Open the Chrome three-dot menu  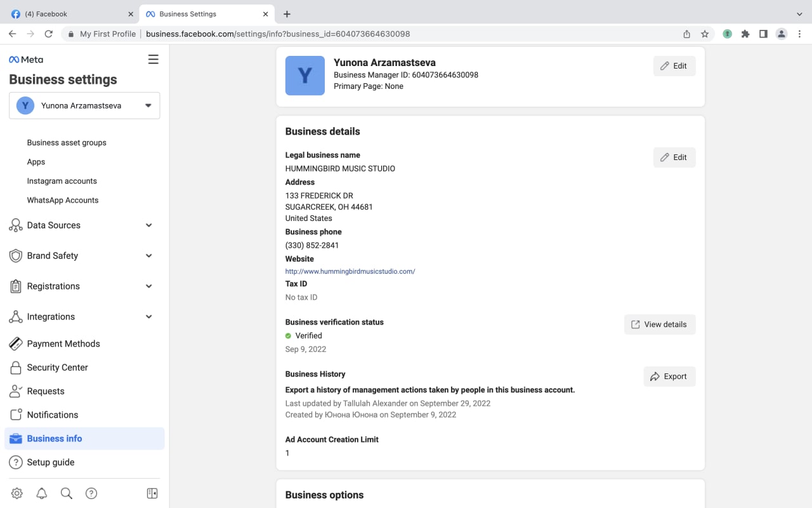click(x=799, y=34)
